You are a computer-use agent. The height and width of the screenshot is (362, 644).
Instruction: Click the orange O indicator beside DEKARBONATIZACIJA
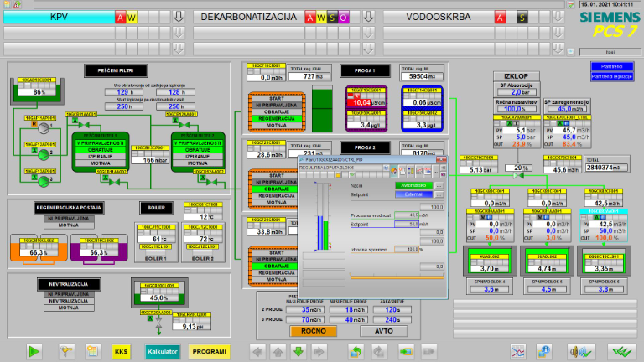(x=344, y=17)
